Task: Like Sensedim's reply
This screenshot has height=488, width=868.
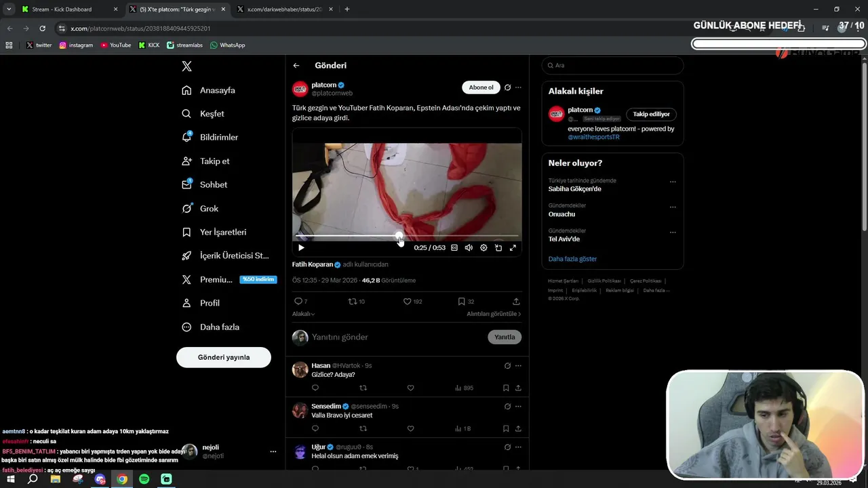Action: [410, 428]
